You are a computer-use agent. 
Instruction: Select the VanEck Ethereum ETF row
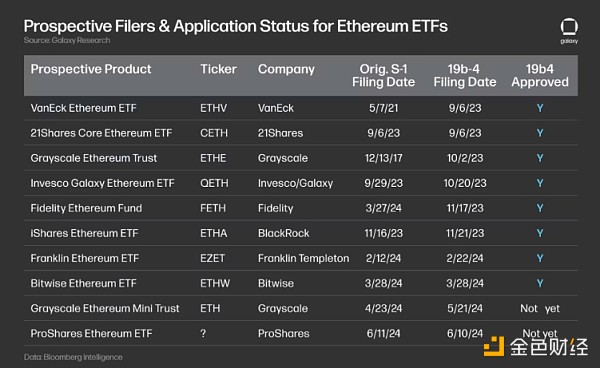[301, 108]
